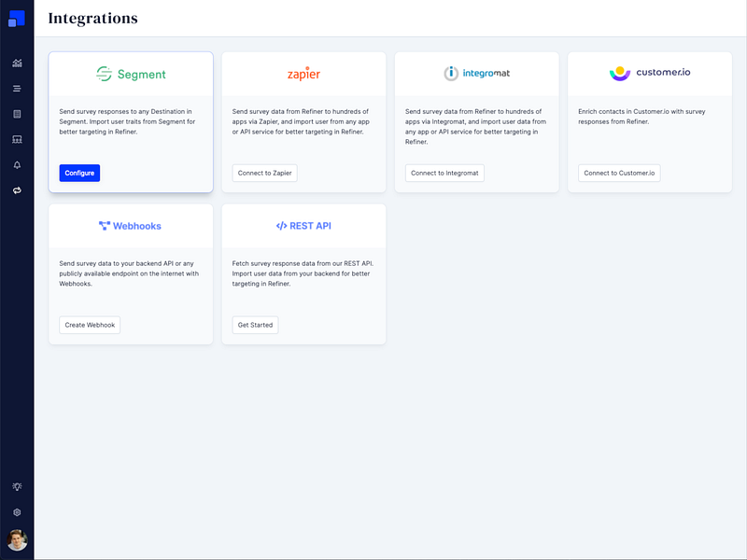747x560 pixels.
Task: Click the Refiner logo in the sidebar
Action: pos(17,19)
